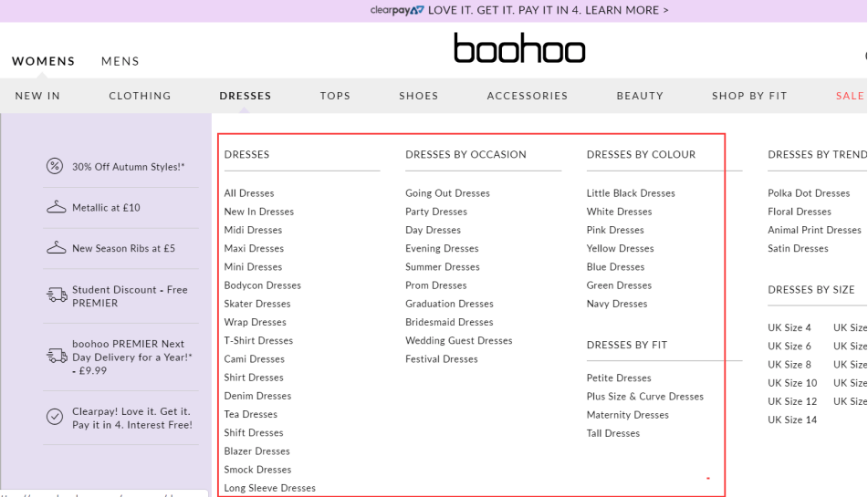Open the ACCESSORIES menu
This screenshot has height=497, width=868.
pos(528,96)
